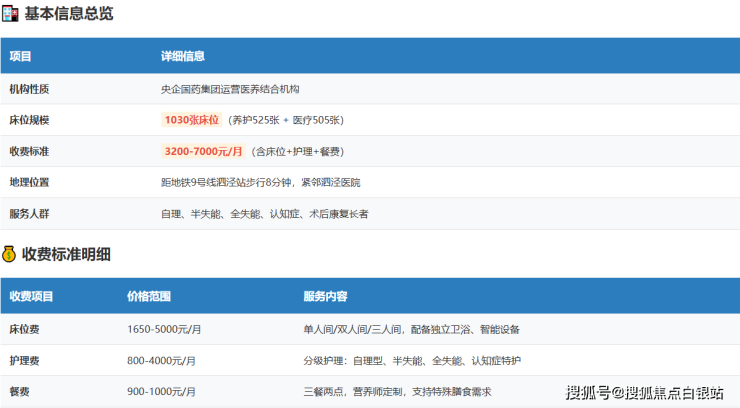
Task: Click the 收费项目 column header
Action: (32, 296)
